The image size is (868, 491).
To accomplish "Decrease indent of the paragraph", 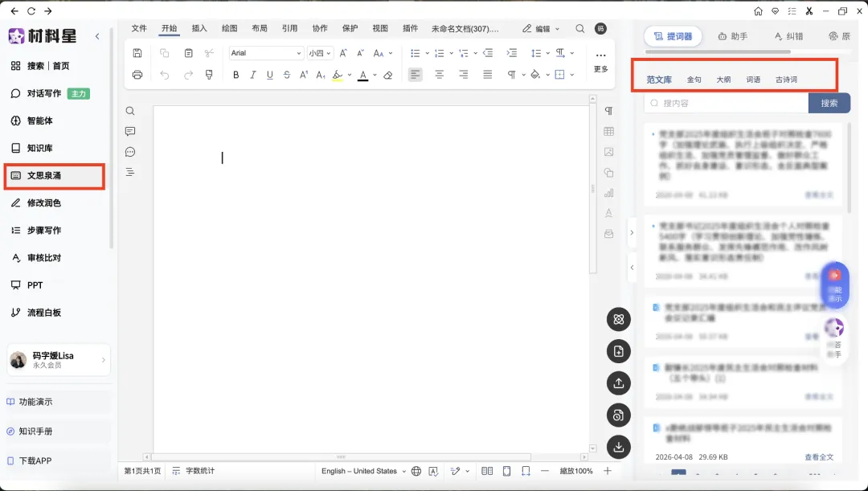I will coord(488,53).
